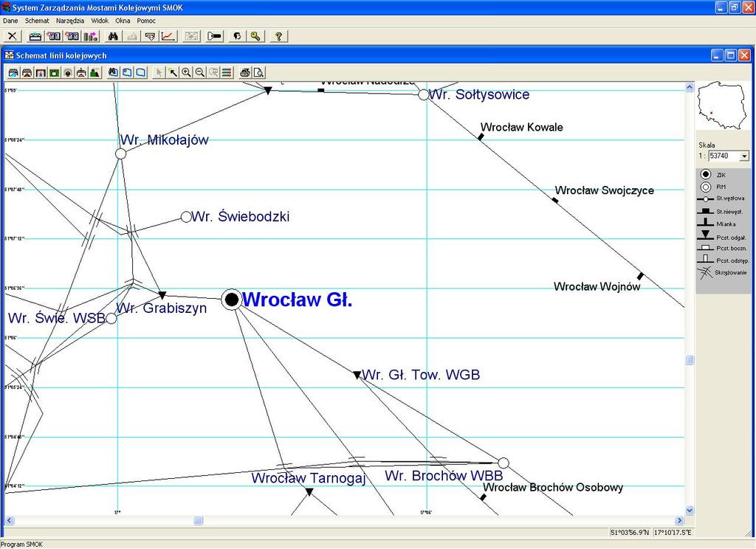Click the brown viaduct icon in schematic toolbar

pyautogui.click(x=27, y=73)
